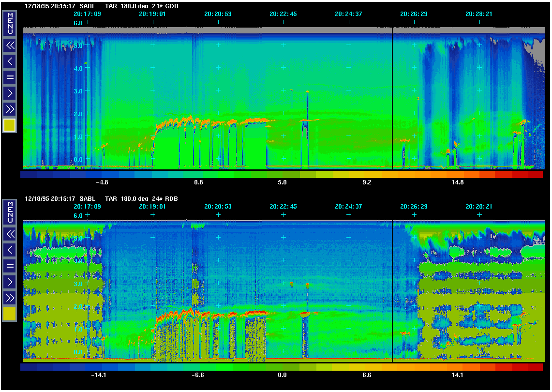Click the black vertical cursor line in the top plot

[x=392, y=97]
